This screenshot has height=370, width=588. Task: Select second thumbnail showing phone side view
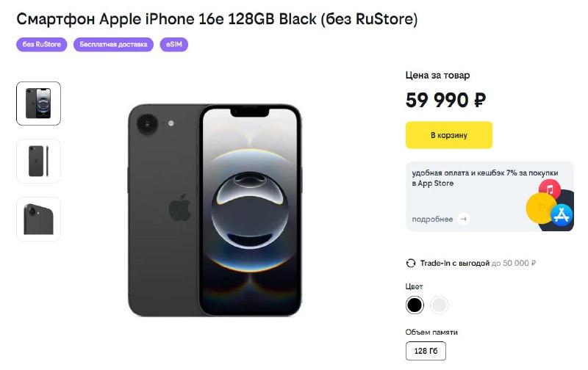(38, 161)
